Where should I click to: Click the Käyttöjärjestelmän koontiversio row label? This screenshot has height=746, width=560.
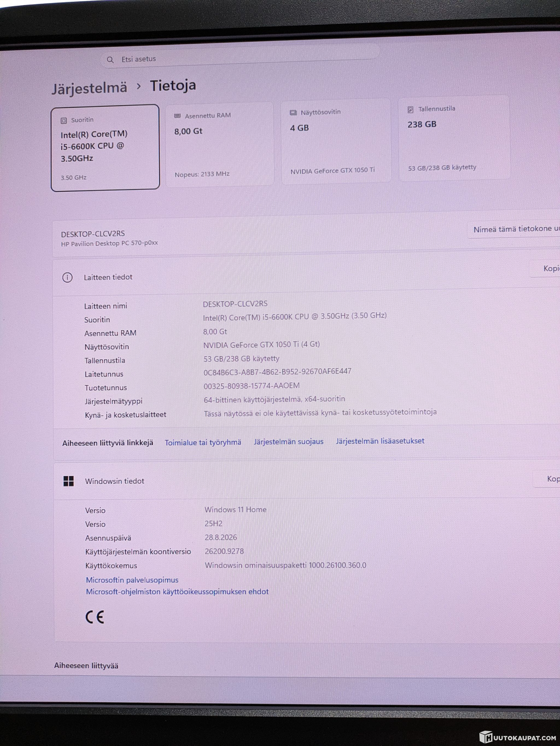click(138, 552)
